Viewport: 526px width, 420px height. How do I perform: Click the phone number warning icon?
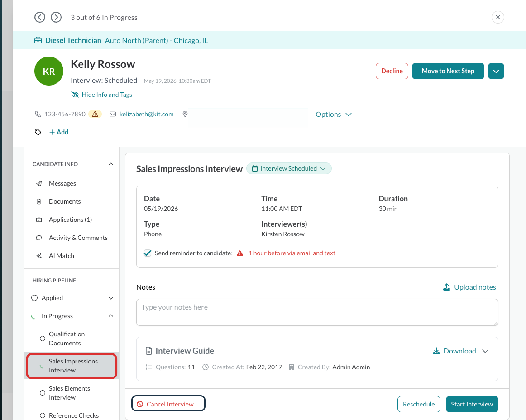[95, 114]
